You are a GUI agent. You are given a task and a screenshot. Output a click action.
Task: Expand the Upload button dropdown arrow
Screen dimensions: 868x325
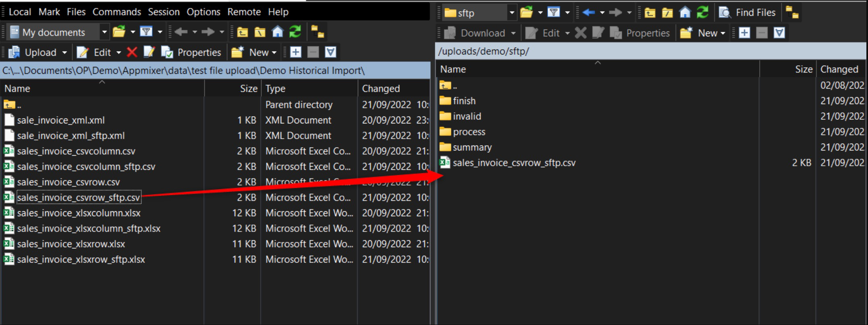(x=64, y=52)
